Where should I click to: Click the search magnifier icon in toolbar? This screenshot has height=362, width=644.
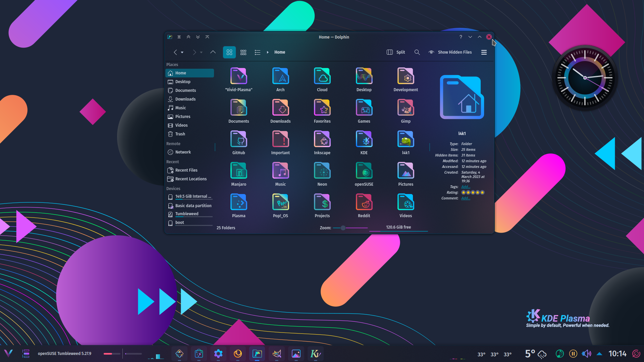(x=417, y=52)
